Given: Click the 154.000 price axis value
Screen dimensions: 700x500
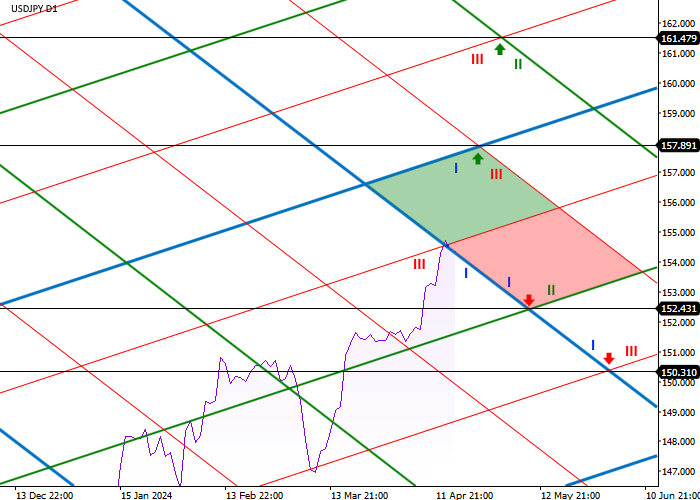Looking at the screenshot, I should (680, 262).
